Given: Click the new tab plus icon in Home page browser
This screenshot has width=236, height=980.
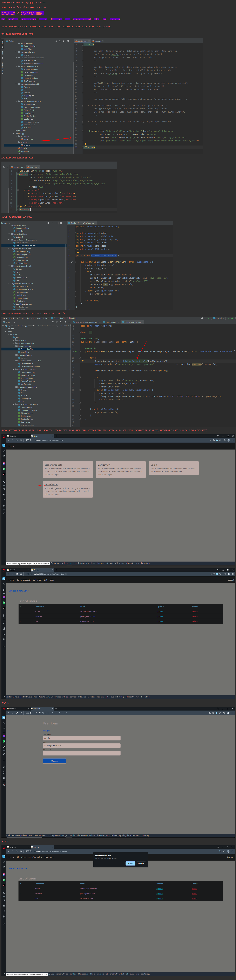Looking at the screenshot, I should [56, 436].
